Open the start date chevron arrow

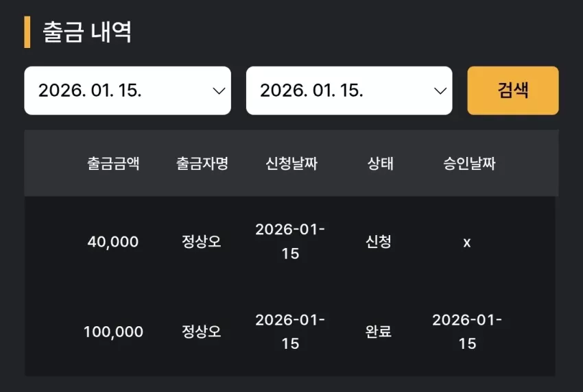tap(219, 91)
